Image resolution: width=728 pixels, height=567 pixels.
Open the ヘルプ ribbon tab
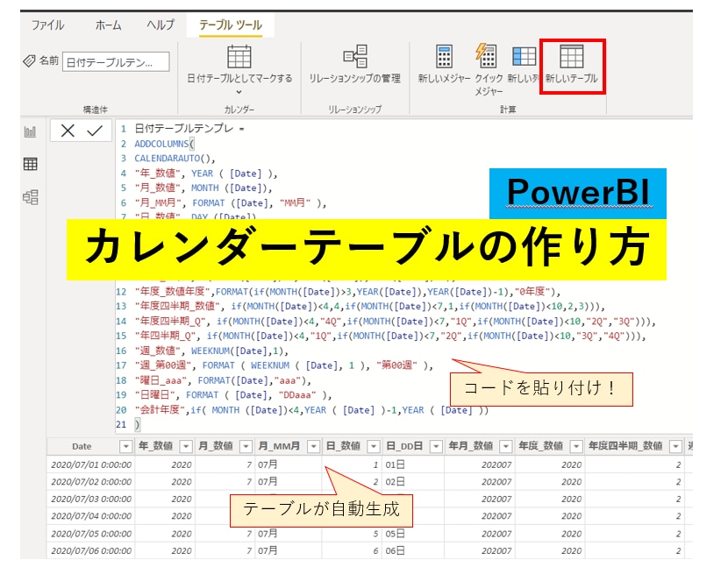(x=161, y=25)
